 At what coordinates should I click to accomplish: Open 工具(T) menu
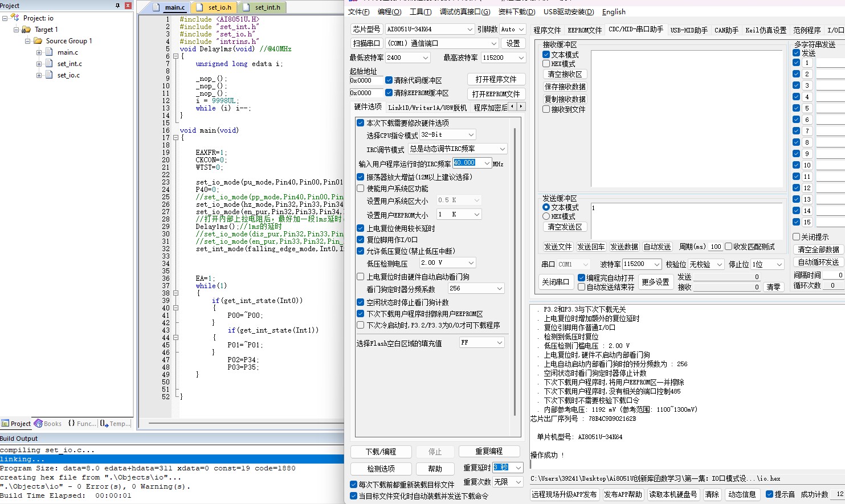pos(421,12)
